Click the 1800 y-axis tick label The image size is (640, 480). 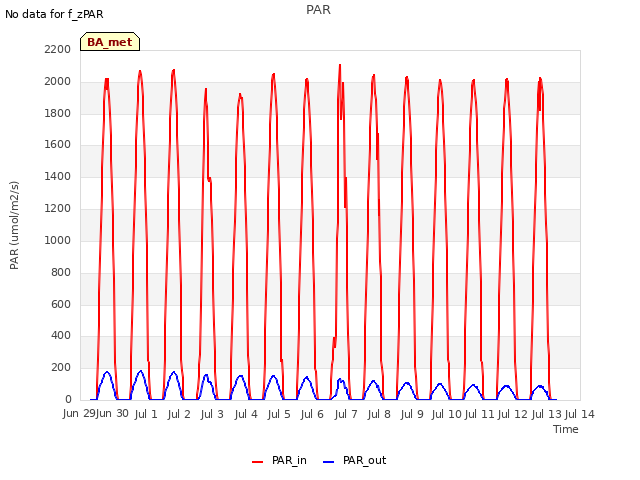pyautogui.click(x=58, y=113)
